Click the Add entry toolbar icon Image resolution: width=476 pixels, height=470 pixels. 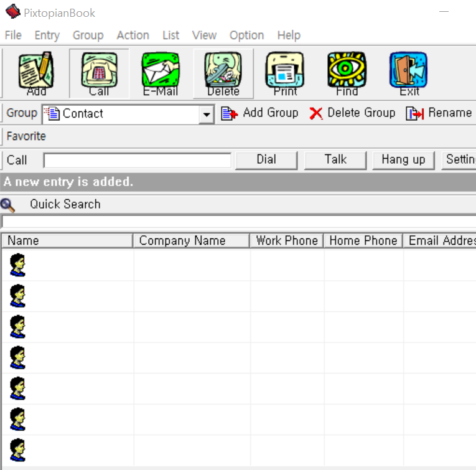pos(37,74)
